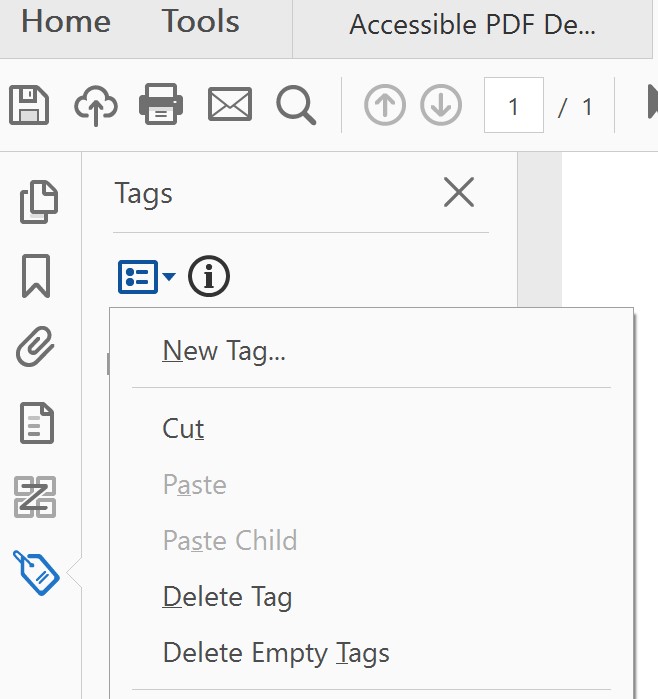Screen dimensions: 658x699
Task: Switch to the Tools tab
Action: (200, 22)
